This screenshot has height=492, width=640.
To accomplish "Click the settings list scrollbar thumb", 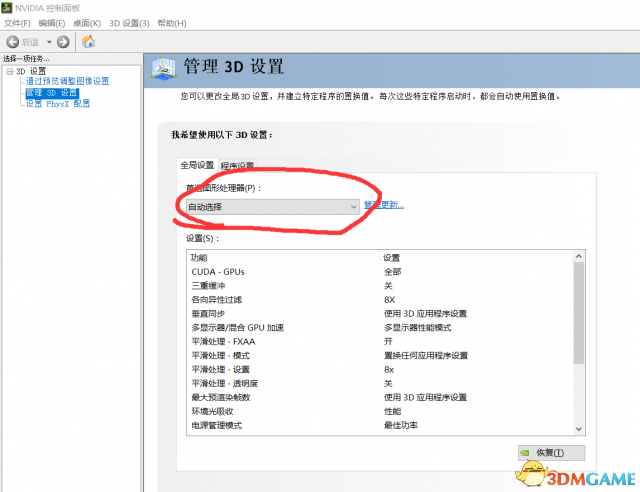I will click(x=578, y=313).
